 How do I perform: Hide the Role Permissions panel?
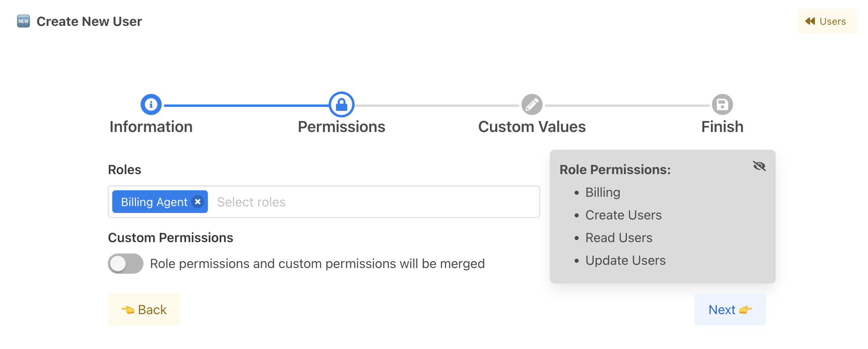(759, 166)
